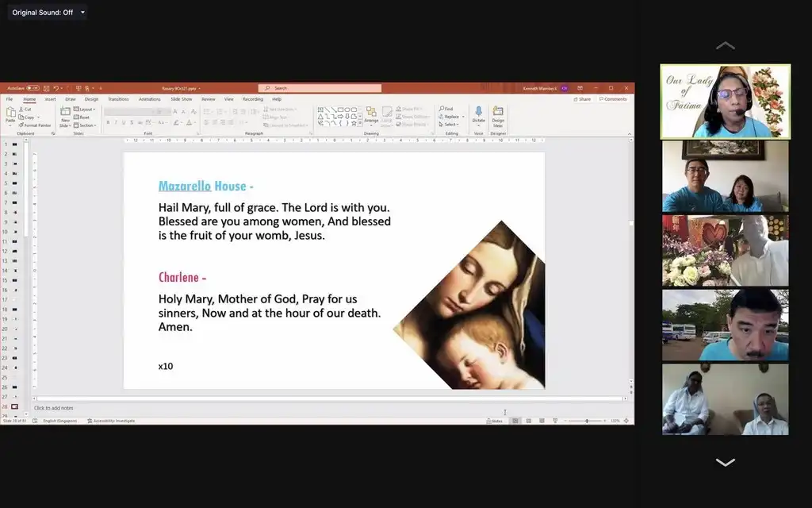Insert a New Slide

(65, 117)
